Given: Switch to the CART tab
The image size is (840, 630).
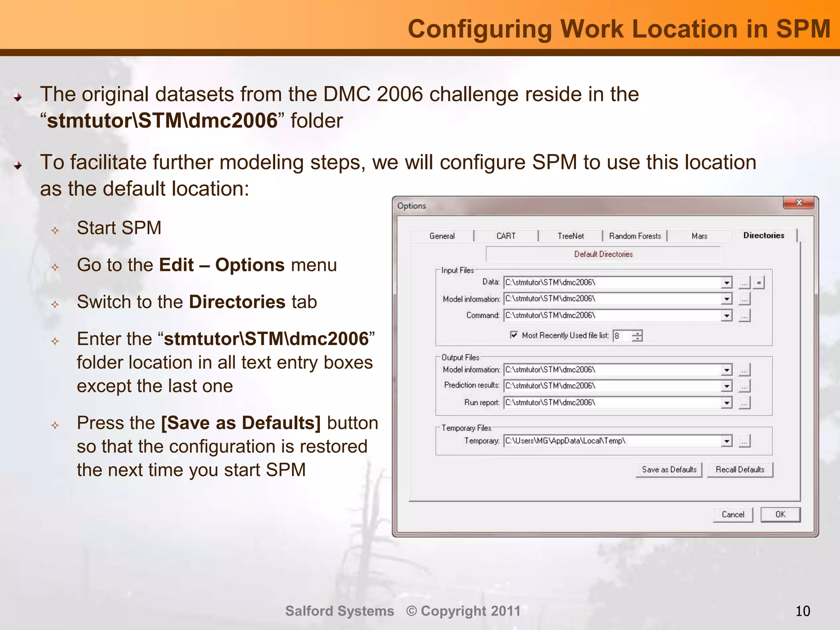Looking at the screenshot, I should [506, 236].
